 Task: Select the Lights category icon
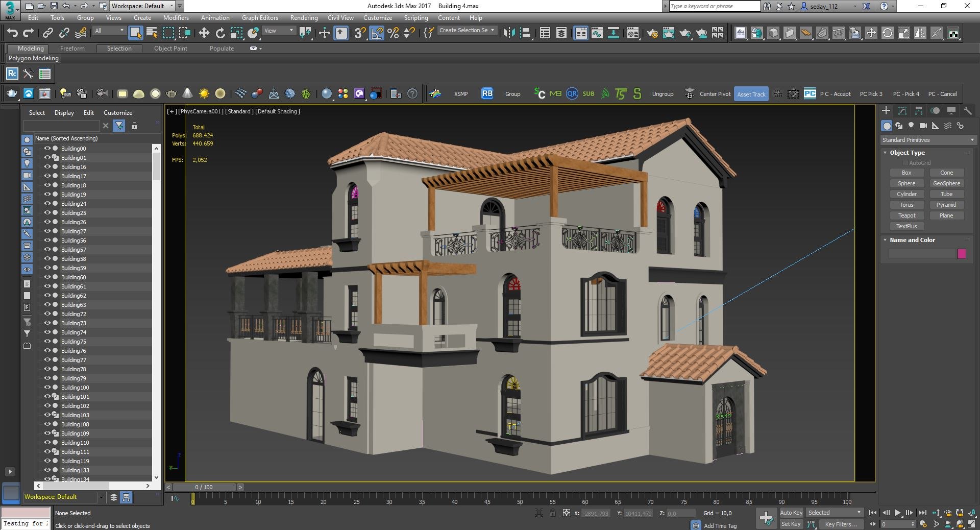(911, 126)
